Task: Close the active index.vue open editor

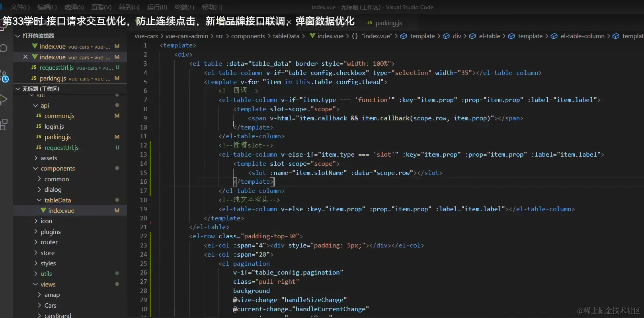Action: (x=25, y=57)
